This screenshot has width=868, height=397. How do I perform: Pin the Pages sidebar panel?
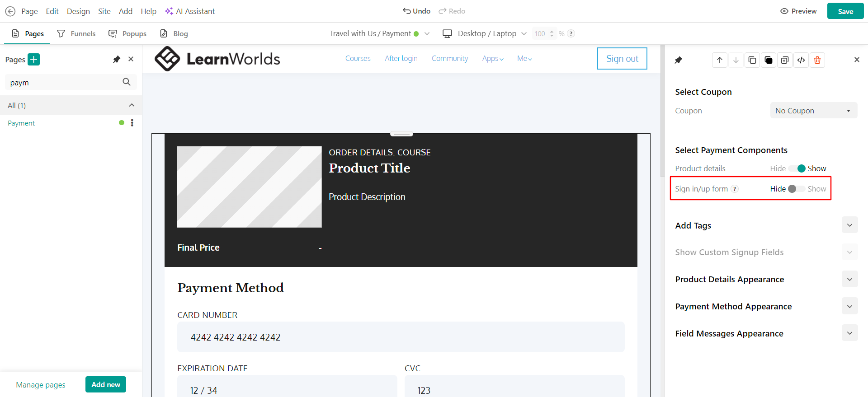[117, 59]
